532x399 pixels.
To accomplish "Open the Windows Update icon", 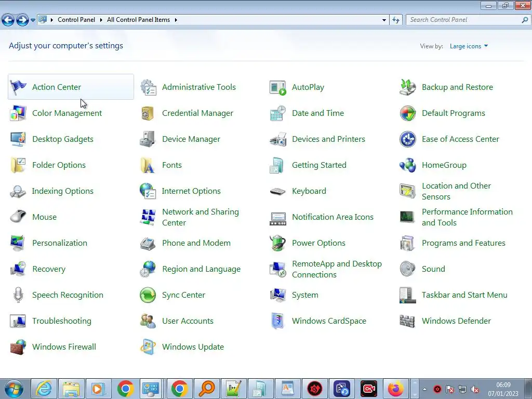I will pyautogui.click(x=148, y=347).
